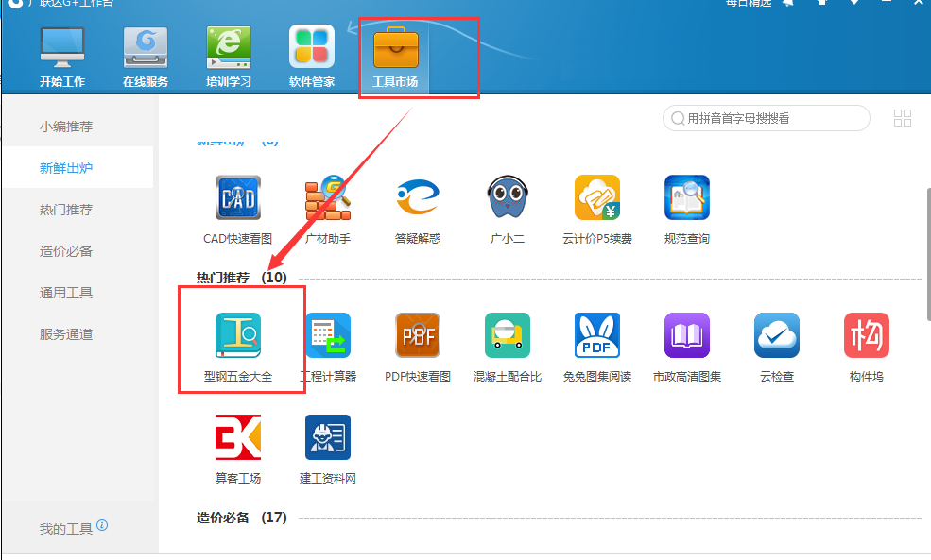The height and width of the screenshot is (560, 931).
Task: Select 热门推荐 in sidebar
Action: pos(66,210)
